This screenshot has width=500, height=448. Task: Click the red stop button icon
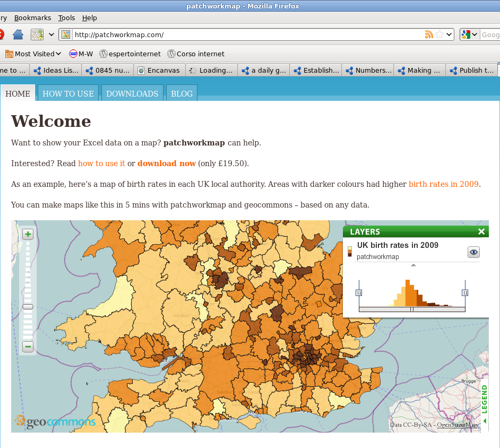click(1, 35)
